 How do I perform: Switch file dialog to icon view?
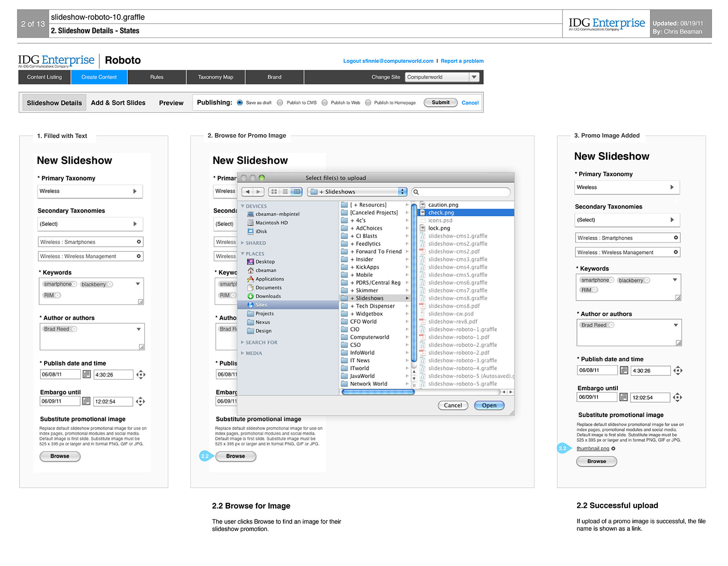point(274,192)
